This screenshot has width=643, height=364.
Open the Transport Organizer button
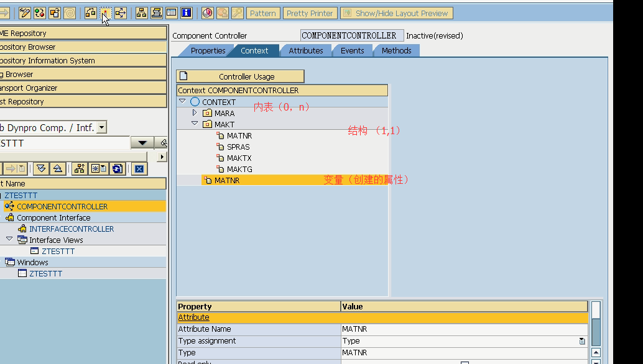coord(83,88)
